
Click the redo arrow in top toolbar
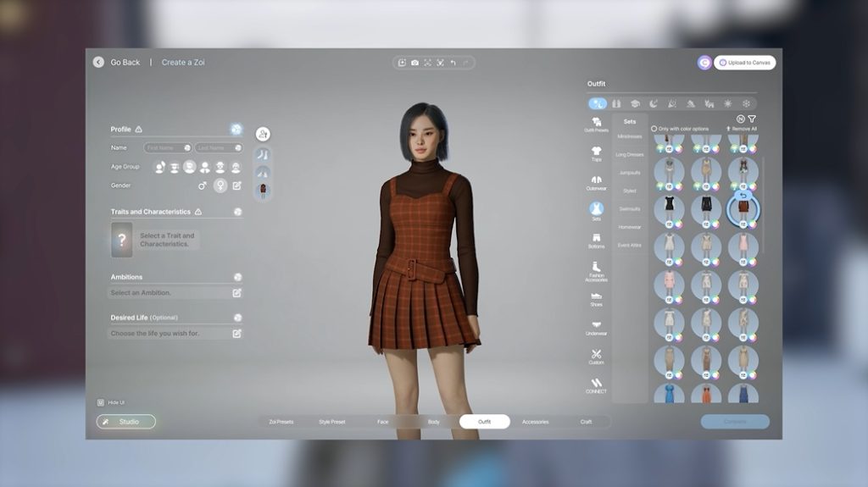[x=466, y=63]
